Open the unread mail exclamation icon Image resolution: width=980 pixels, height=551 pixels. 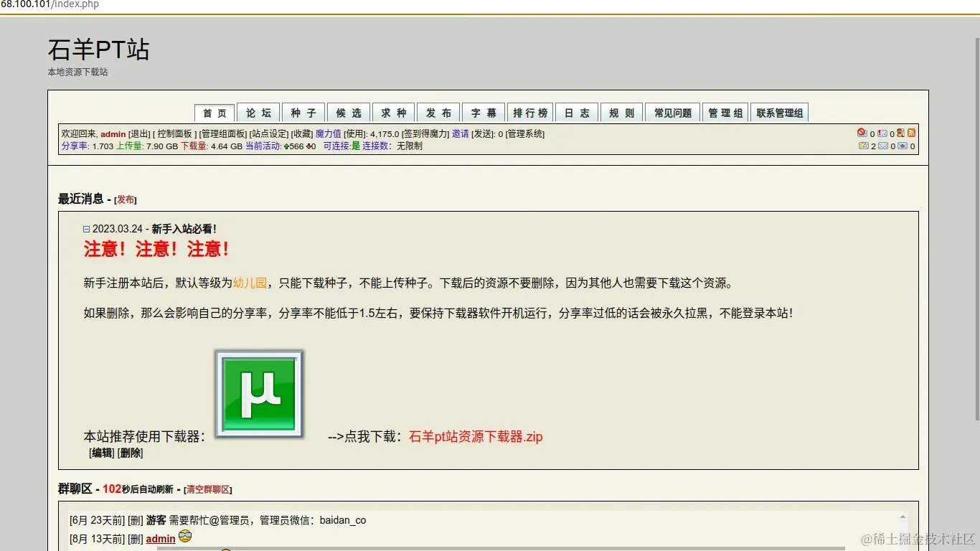[882, 133]
